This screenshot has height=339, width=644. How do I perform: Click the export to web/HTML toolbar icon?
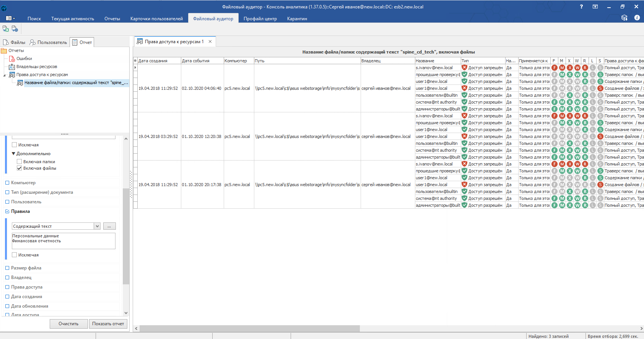pos(15,29)
